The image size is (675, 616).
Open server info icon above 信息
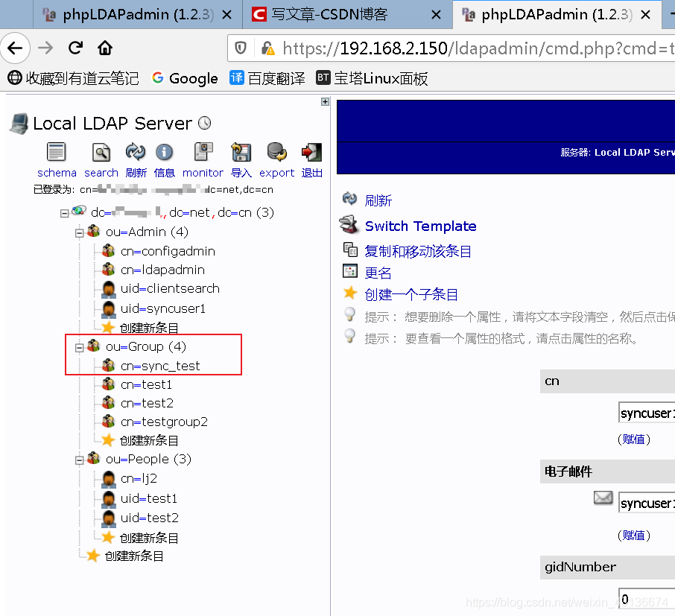165,153
